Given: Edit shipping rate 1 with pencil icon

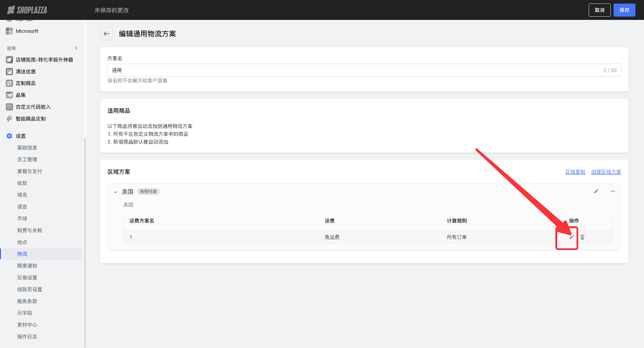Looking at the screenshot, I should click(571, 237).
